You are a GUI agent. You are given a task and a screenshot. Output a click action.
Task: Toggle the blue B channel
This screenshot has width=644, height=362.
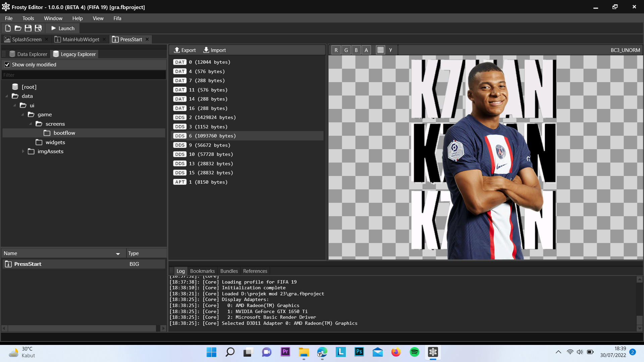pos(356,50)
